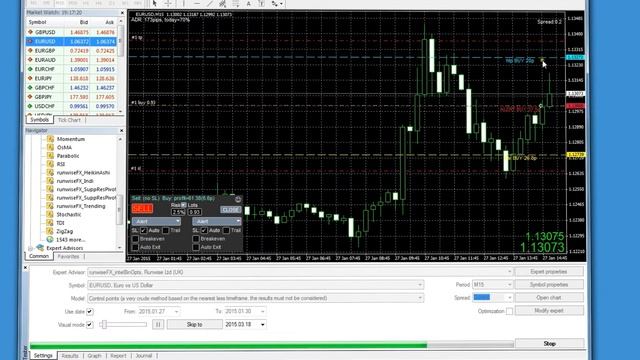The height and width of the screenshot is (360, 640).
Task: Click the USDCHF symbol icon
Action: click(30, 106)
